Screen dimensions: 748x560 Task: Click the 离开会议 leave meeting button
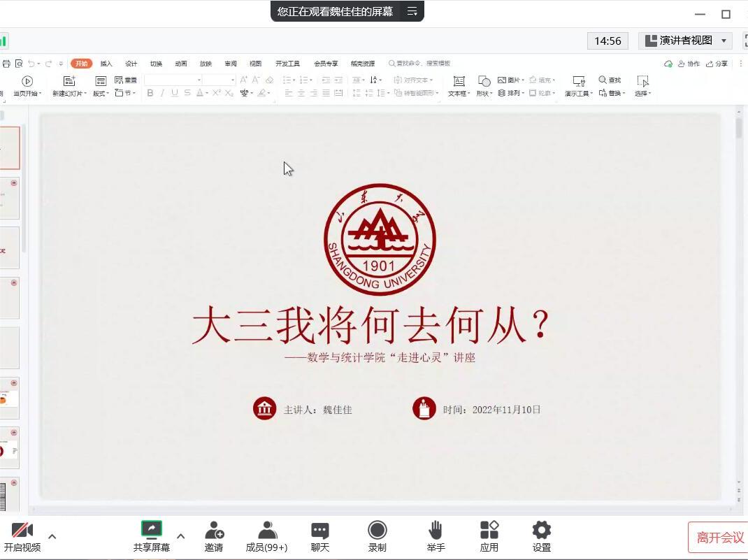coord(719,537)
